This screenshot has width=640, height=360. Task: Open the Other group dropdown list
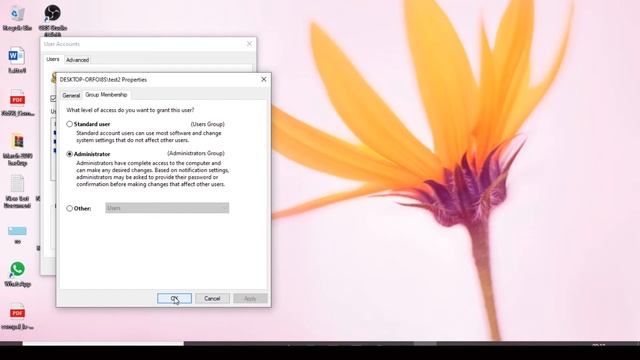coord(167,208)
